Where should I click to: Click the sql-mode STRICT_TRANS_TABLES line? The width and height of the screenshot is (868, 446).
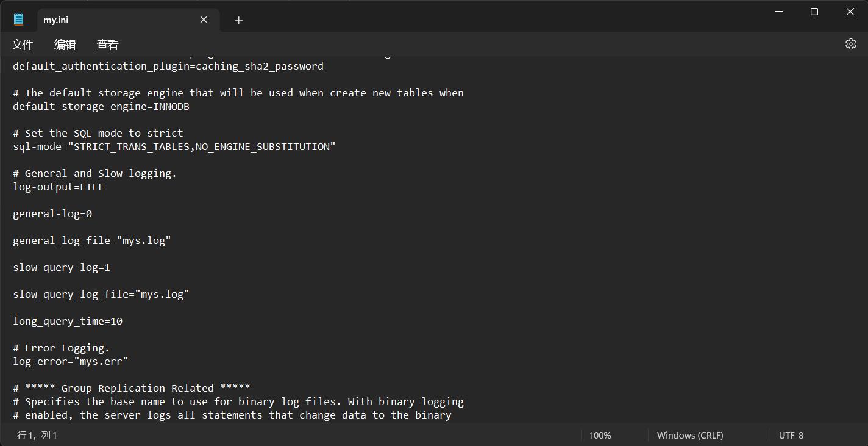coord(174,146)
